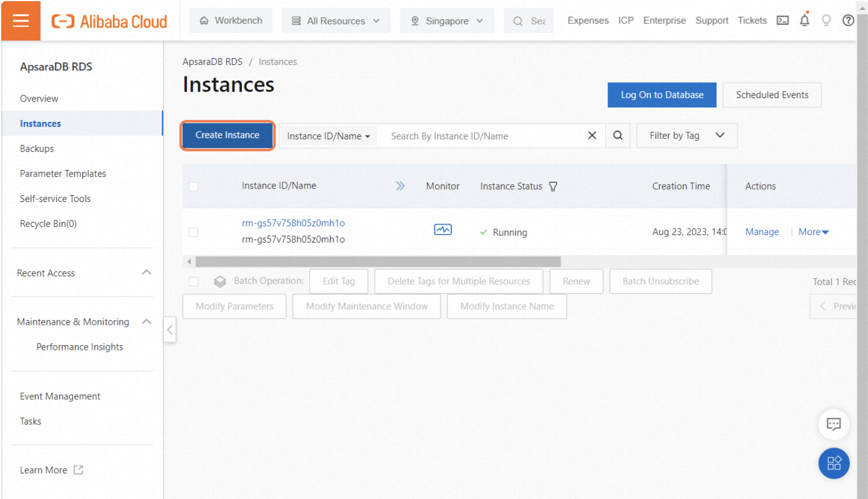
Task: Click the Alibaba Cloud logo
Action: [110, 21]
